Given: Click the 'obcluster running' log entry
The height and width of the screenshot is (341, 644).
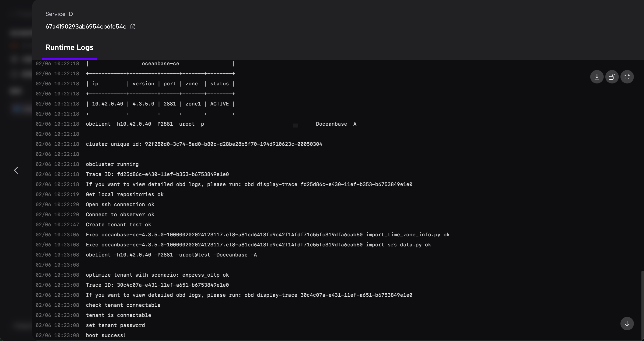Looking at the screenshot, I should coord(112,164).
